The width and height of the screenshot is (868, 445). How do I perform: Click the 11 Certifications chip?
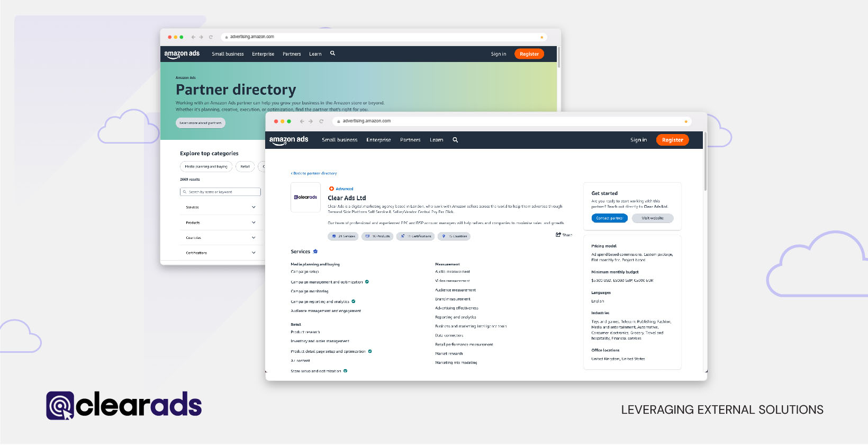(x=415, y=236)
